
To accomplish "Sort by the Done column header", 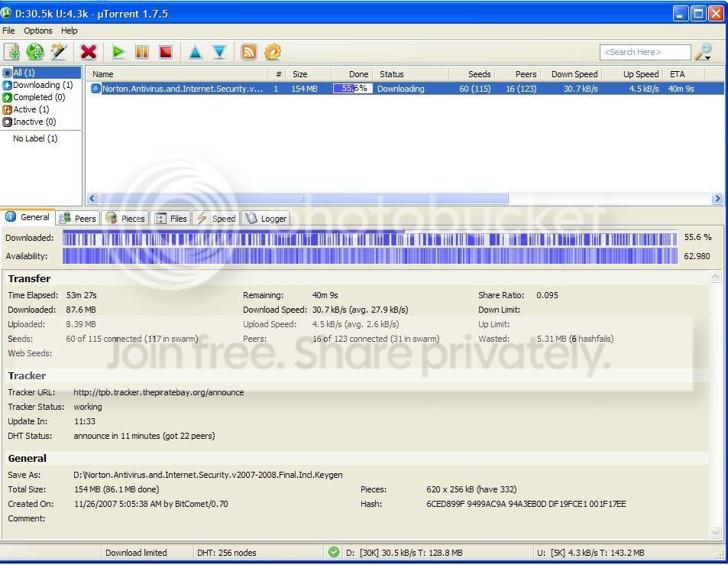I will (352, 74).
